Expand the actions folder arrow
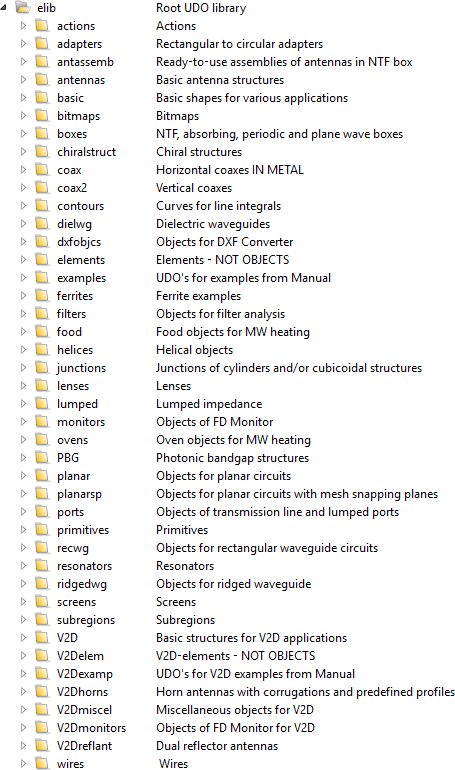Viewport: 455px width, 770px height. tap(23, 26)
